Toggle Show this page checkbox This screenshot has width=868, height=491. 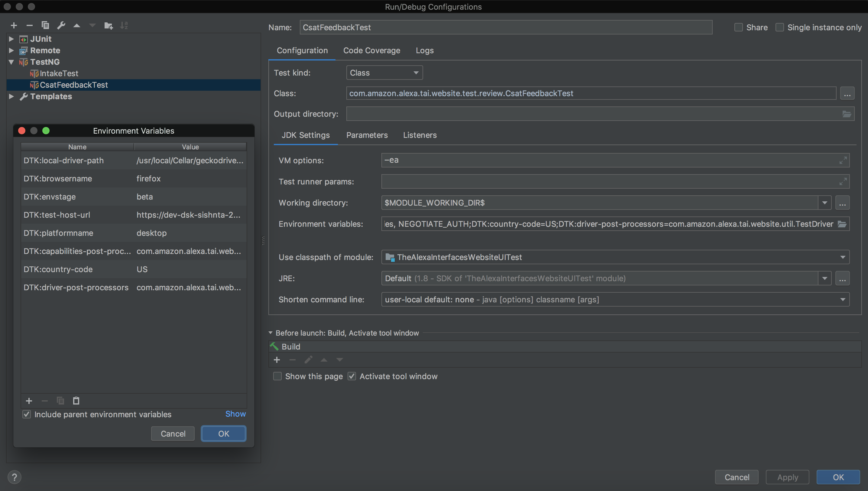[x=277, y=376]
